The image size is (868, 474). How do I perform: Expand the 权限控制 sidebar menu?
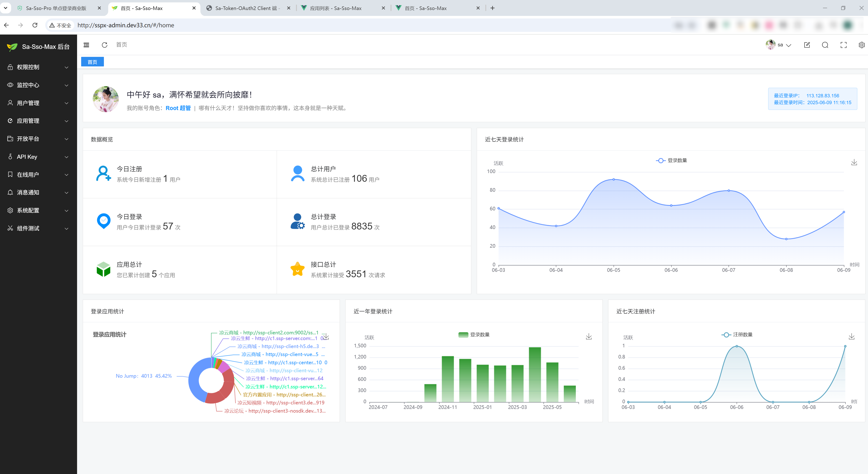pos(38,67)
